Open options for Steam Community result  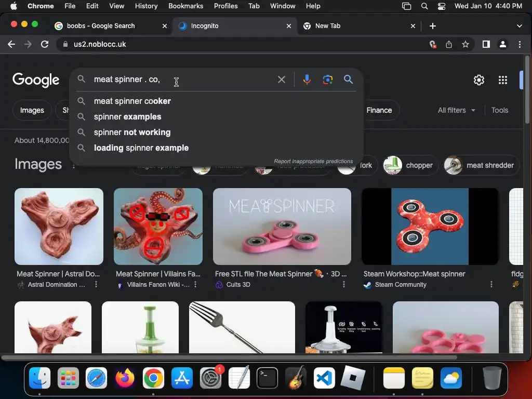click(491, 284)
